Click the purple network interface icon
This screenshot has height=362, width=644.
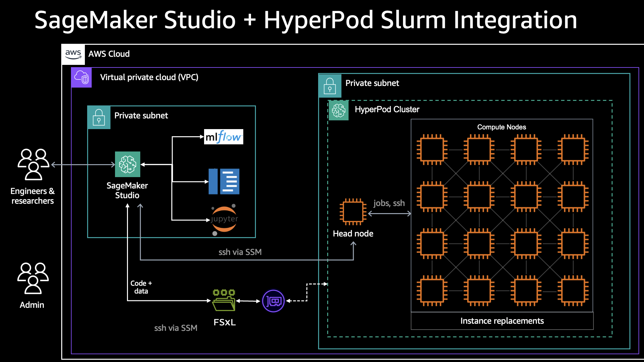(273, 301)
